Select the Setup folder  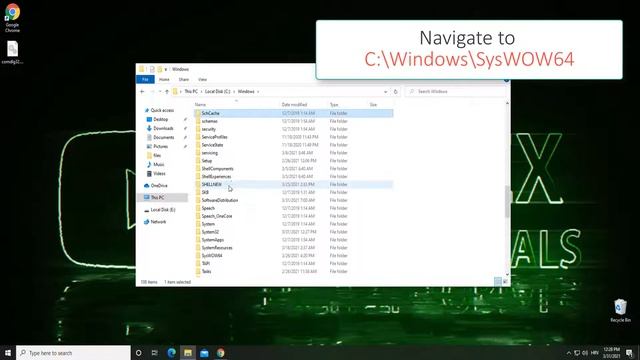tap(207, 161)
